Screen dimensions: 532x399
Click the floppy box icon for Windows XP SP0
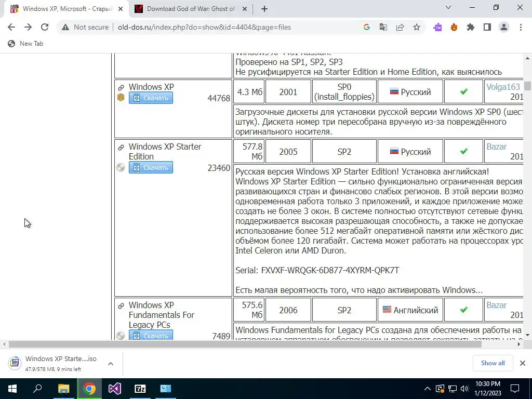pyautogui.click(x=121, y=98)
